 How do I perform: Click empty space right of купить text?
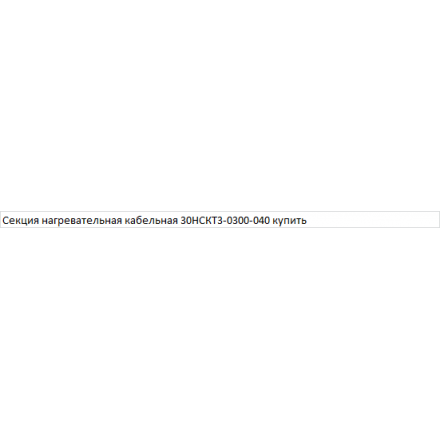tap(370, 220)
